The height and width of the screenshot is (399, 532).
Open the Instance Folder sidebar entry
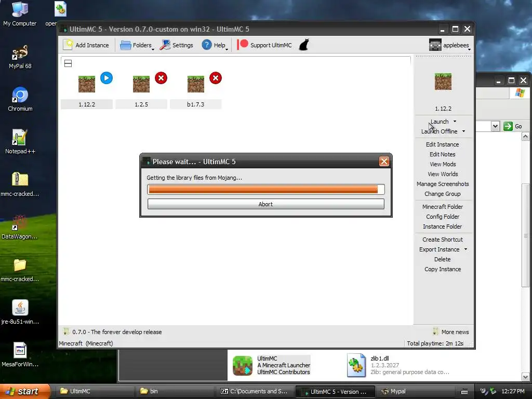tap(443, 227)
